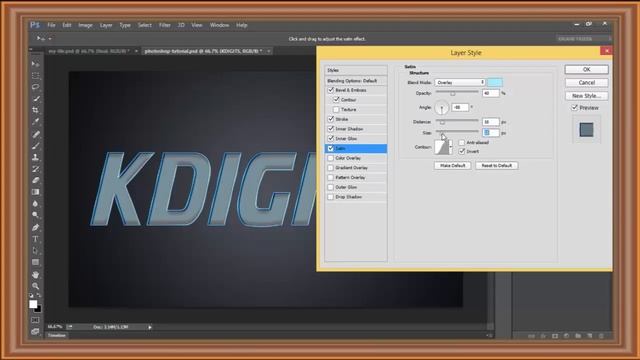Select the Healing Brush tool
This screenshot has width=640, height=360.
click(36, 134)
